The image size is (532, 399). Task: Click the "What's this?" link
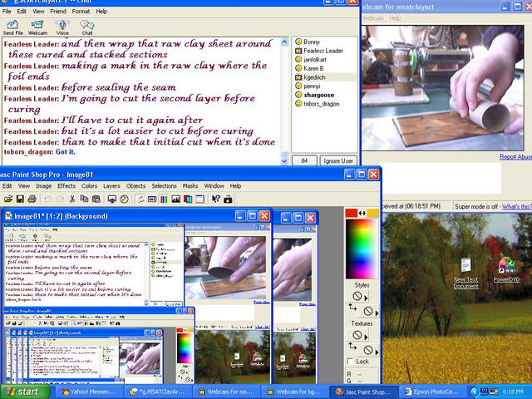[517, 206]
